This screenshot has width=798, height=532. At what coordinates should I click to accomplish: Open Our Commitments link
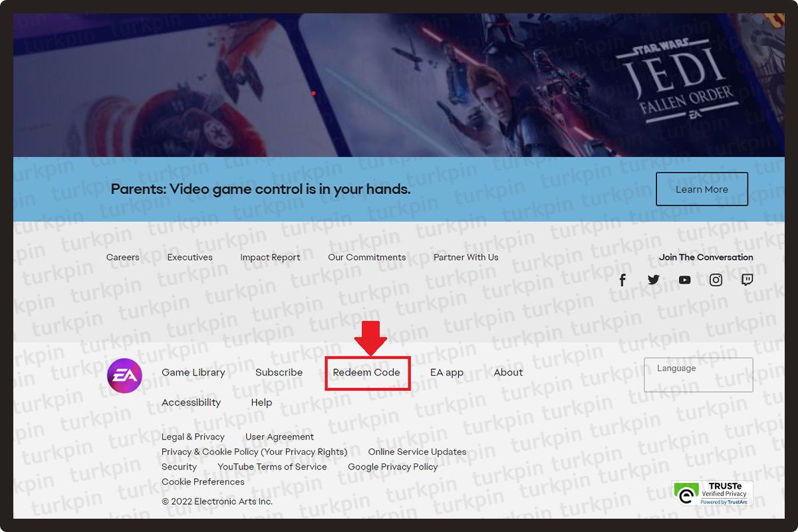click(x=367, y=257)
